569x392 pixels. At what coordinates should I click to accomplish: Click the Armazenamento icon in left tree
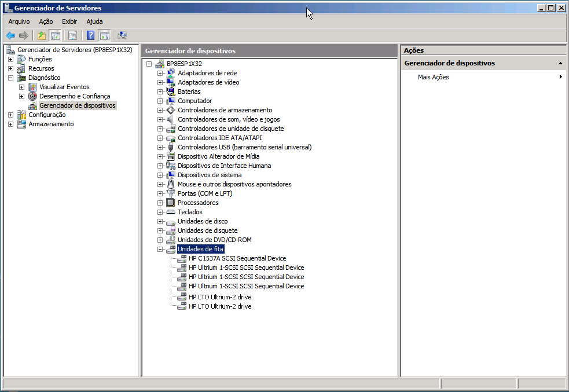(x=21, y=124)
